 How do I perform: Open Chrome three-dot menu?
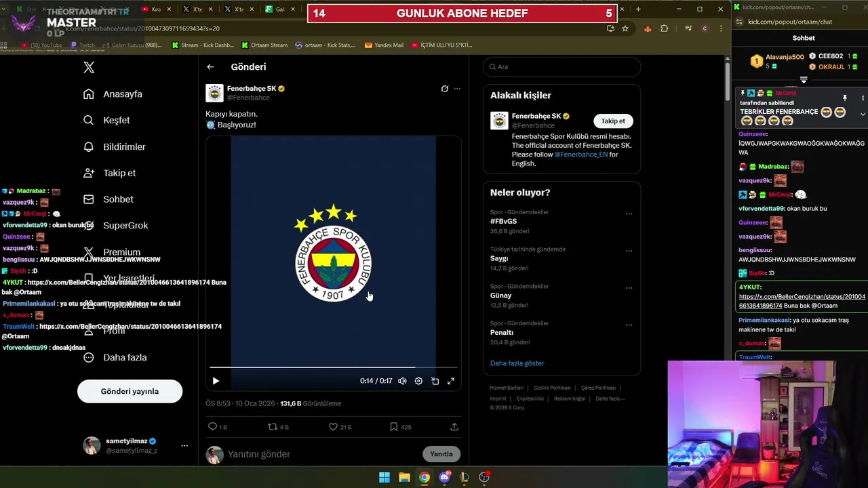click(721, 28)
